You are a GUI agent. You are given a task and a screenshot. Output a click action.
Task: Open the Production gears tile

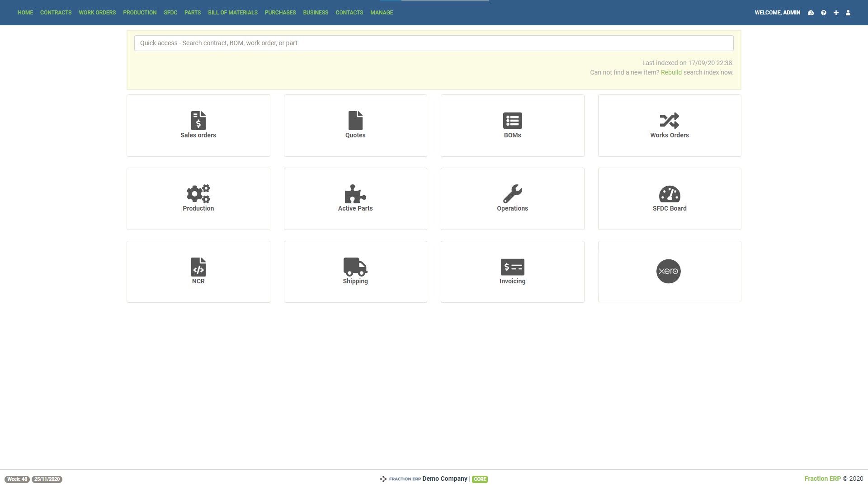click(x=198, y=198)
